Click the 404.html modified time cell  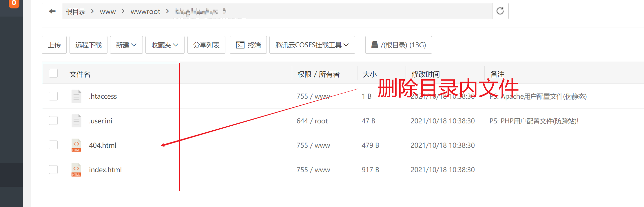click(x=443, y=145)
